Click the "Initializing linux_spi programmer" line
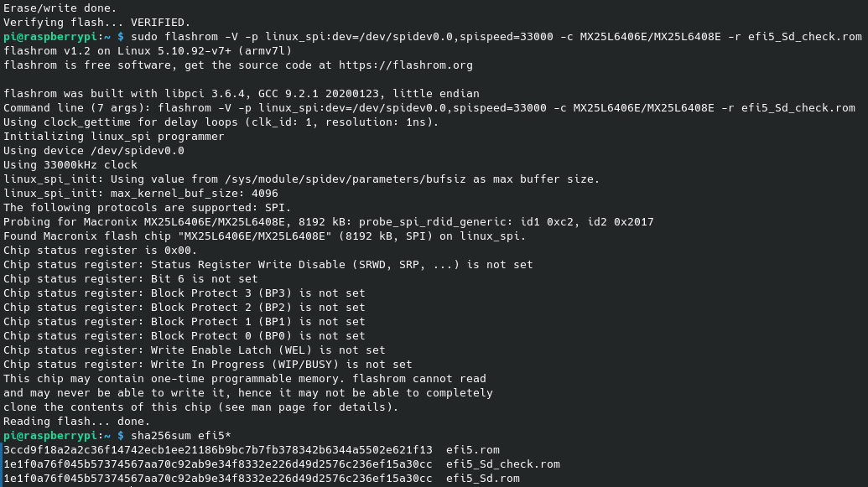This screenshot has width=868, height=487. click(114, 136)
